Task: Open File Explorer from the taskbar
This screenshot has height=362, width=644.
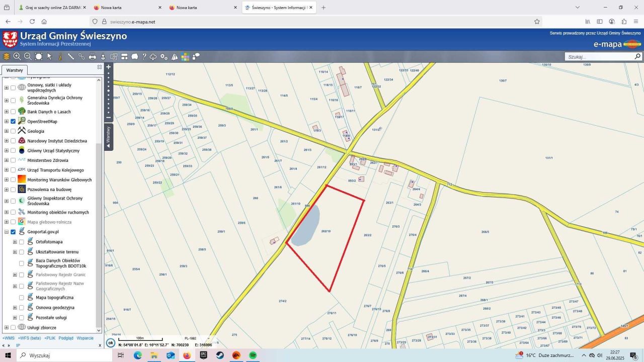Action: point(154,355)
